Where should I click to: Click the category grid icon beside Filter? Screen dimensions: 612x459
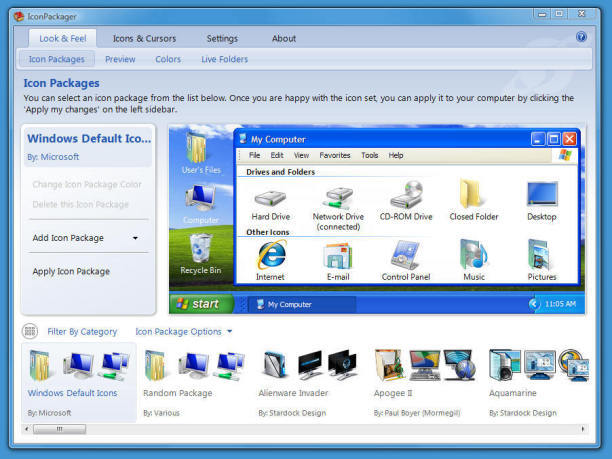pyautogui.click(x=30, y=331)
